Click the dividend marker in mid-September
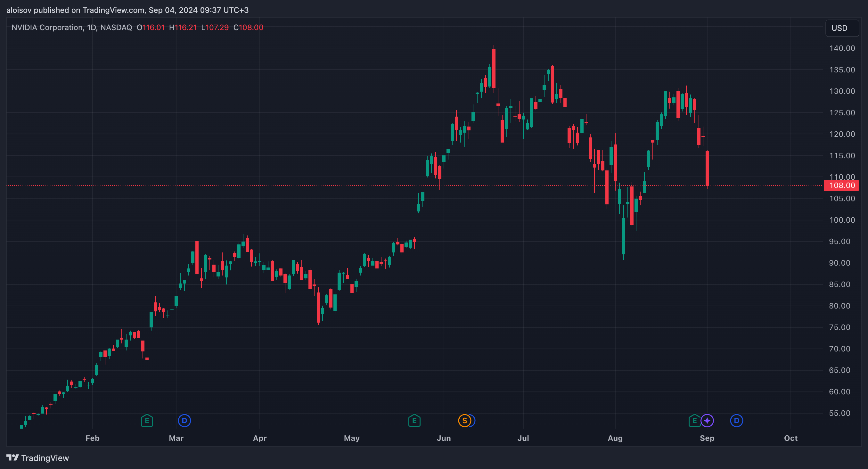868x469 pixels. coord(737,421)
